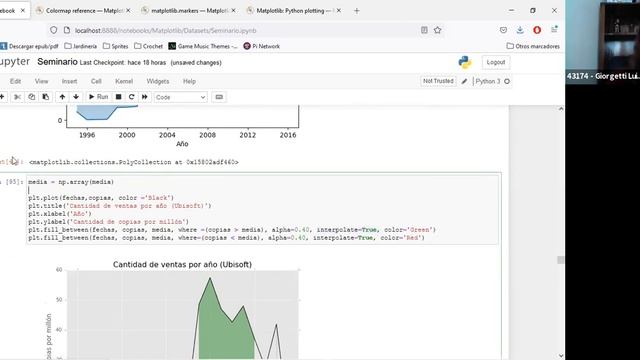
Task: Restart kernel and run all fast-forward icon
Action: tap(144, 97)
